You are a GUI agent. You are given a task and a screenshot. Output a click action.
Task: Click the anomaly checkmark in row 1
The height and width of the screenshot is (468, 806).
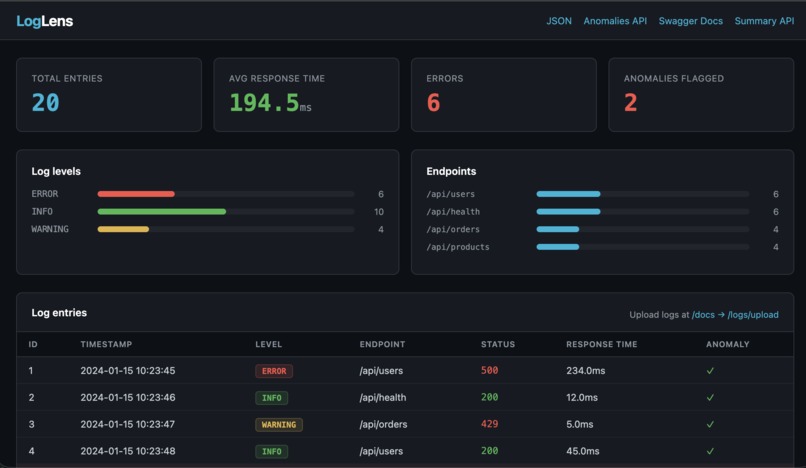tap(710, 371)
